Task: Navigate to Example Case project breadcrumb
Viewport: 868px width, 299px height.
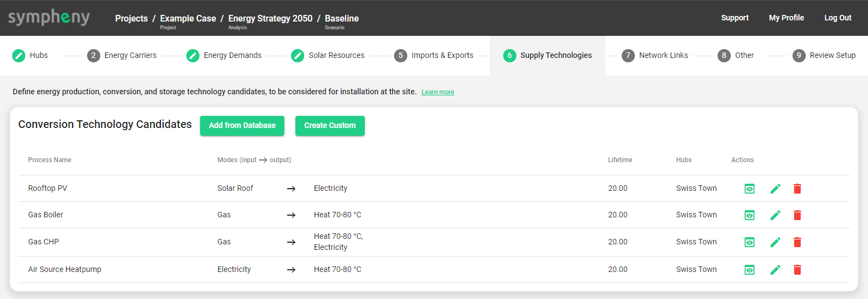Action: coord(188,19)
